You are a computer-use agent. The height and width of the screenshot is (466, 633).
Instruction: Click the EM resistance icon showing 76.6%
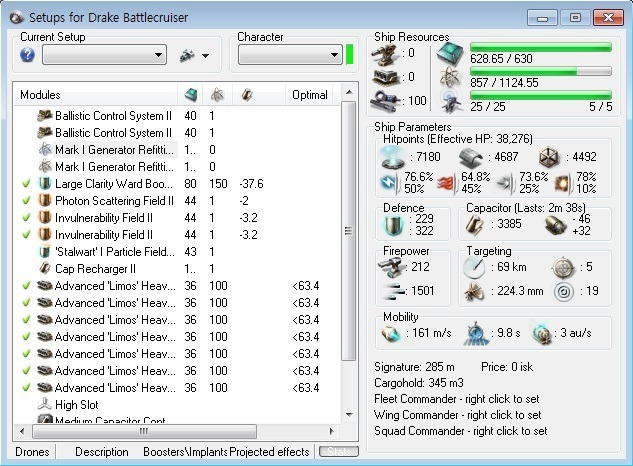pos(390,183)
